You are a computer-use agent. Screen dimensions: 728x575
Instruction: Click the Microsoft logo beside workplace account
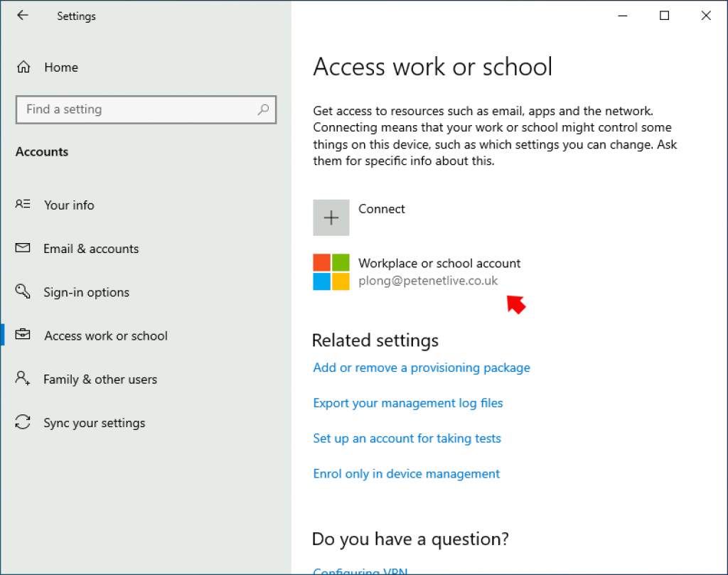point(331,272)
